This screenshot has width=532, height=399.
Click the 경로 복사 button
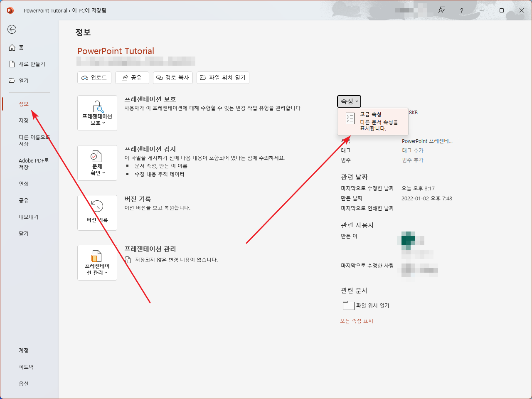(173, 78)
